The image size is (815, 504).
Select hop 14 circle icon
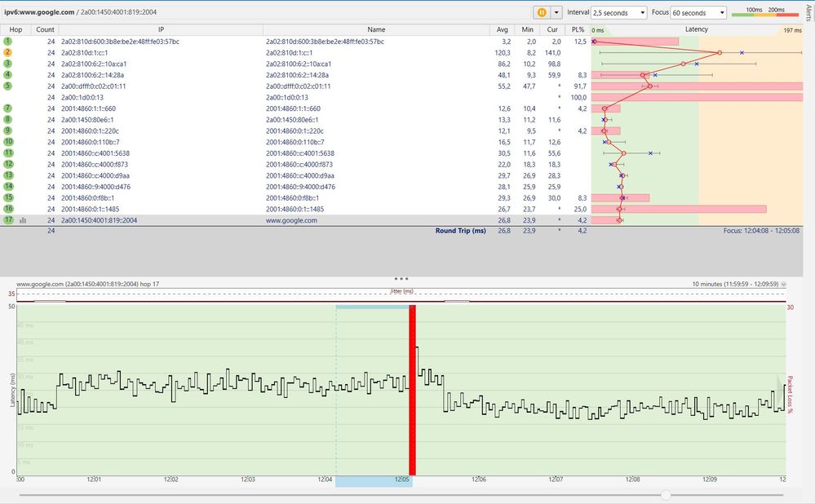pos(8,187)
